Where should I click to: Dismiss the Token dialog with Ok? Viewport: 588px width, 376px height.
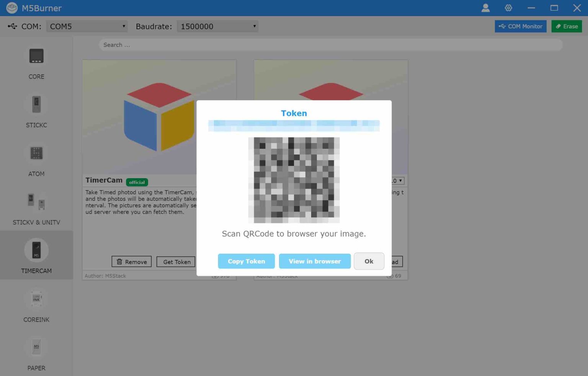point(369,261)
